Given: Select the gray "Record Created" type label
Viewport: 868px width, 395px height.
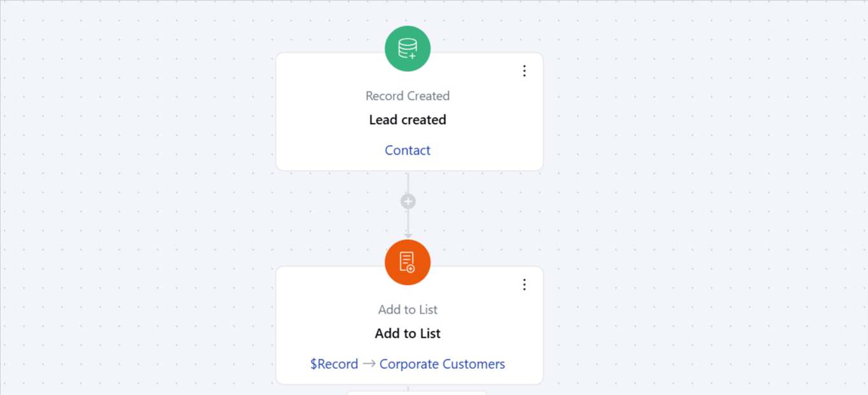Looking at the screenshot, I should (408, 96).
